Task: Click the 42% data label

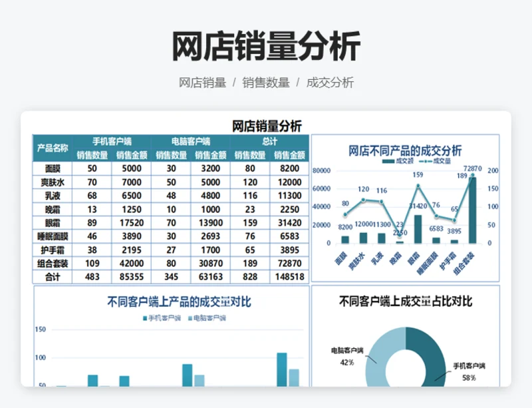Action: click(x=346, y=363)
